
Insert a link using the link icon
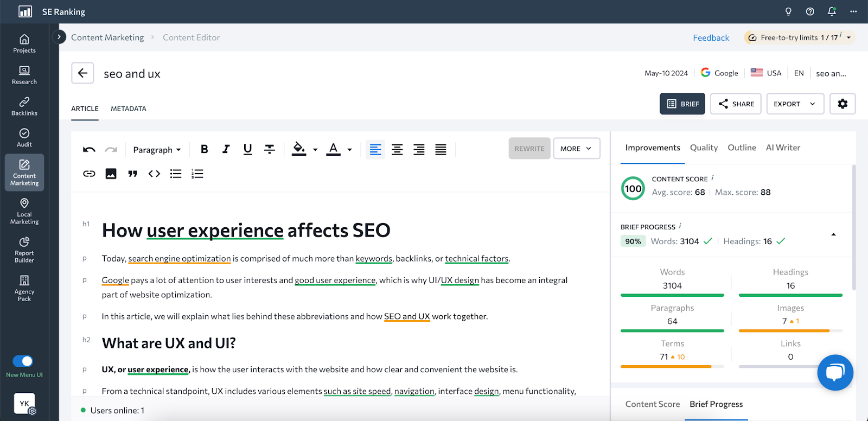click(89, 174)
